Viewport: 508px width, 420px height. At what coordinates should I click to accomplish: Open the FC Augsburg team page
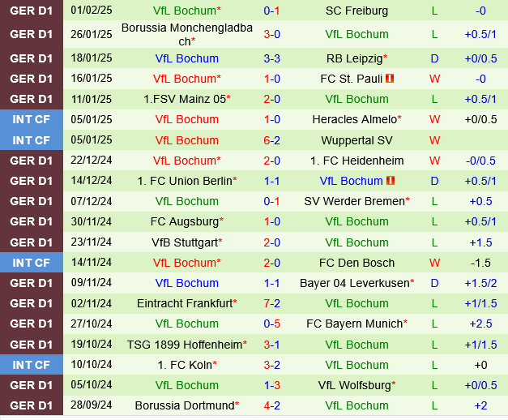coord(183,221)
